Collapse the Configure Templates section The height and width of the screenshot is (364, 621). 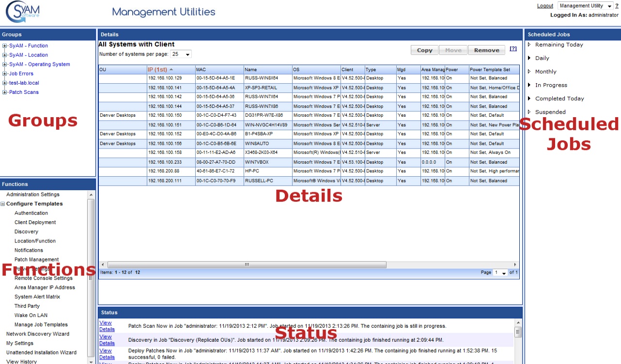click(3, 204)
